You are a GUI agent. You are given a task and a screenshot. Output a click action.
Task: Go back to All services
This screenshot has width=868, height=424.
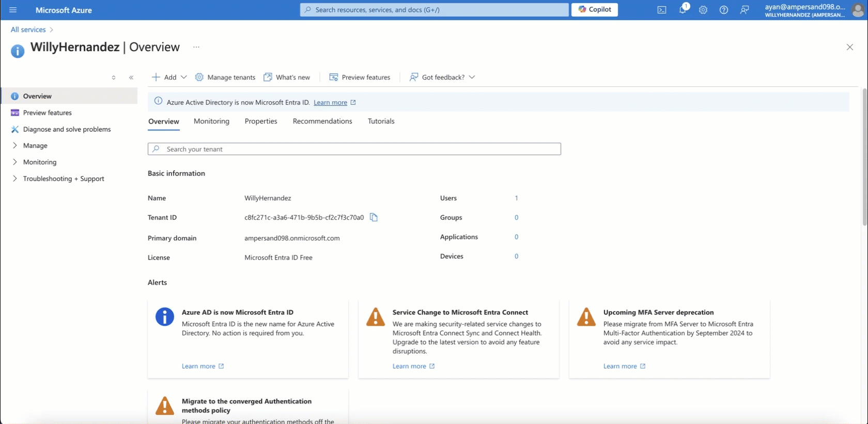click(x=28, y=29)
